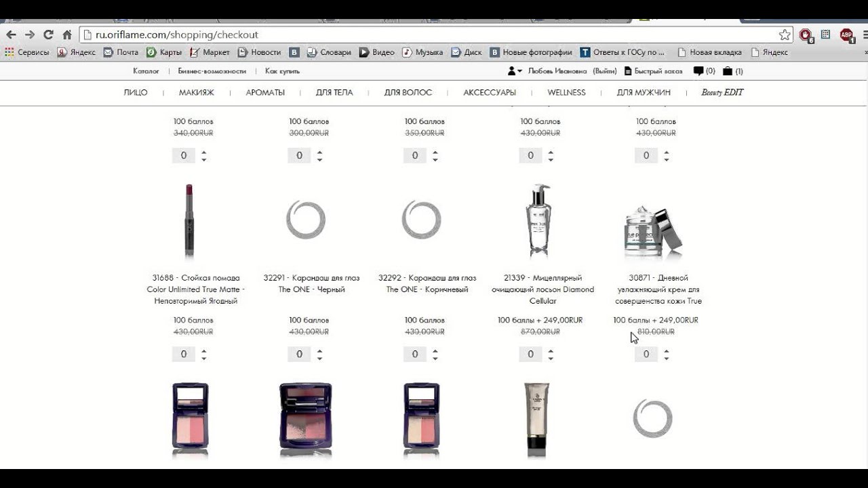This screenshot has width=868, height=488.
Task: Click product name 30871 Дневной увлажняющий крем
Action: 658,289
